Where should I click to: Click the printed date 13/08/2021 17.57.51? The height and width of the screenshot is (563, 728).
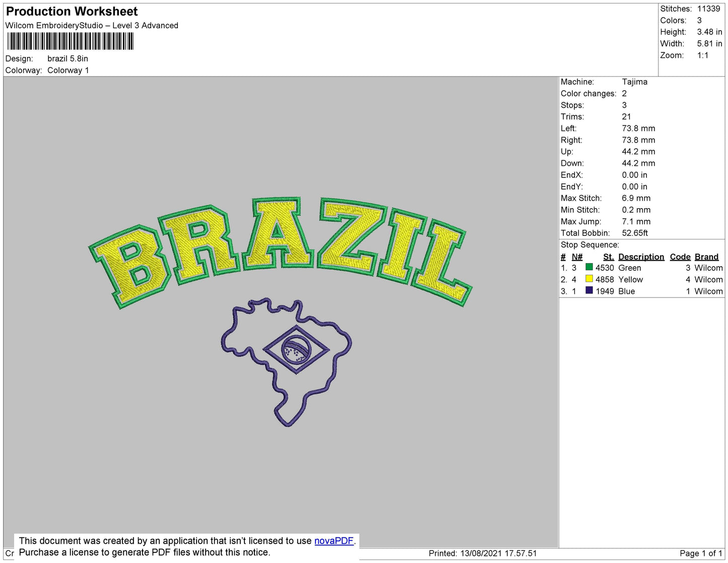pos(498,553)
